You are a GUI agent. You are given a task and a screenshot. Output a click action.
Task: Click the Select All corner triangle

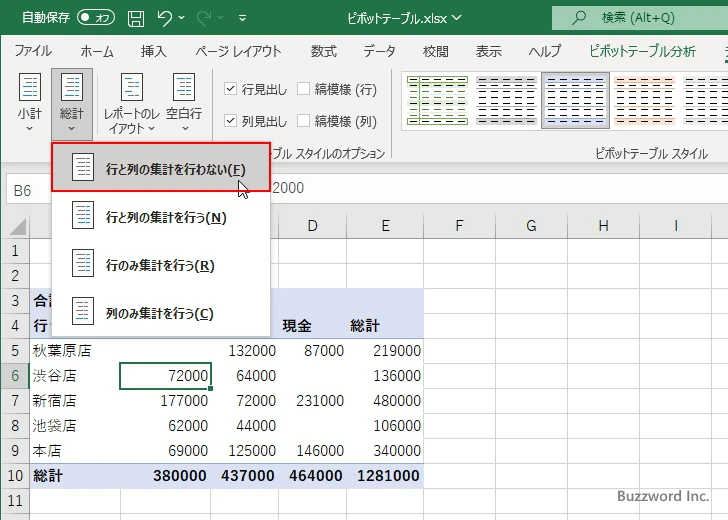(18, 226)
